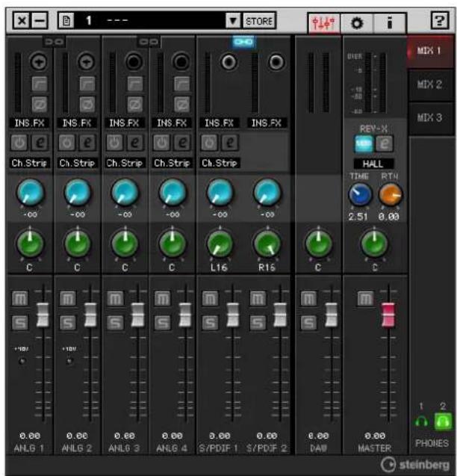Invert phase on ANLG 3
Image resolution: width=457 pixels, height=476 pixels.
point(134,105)
